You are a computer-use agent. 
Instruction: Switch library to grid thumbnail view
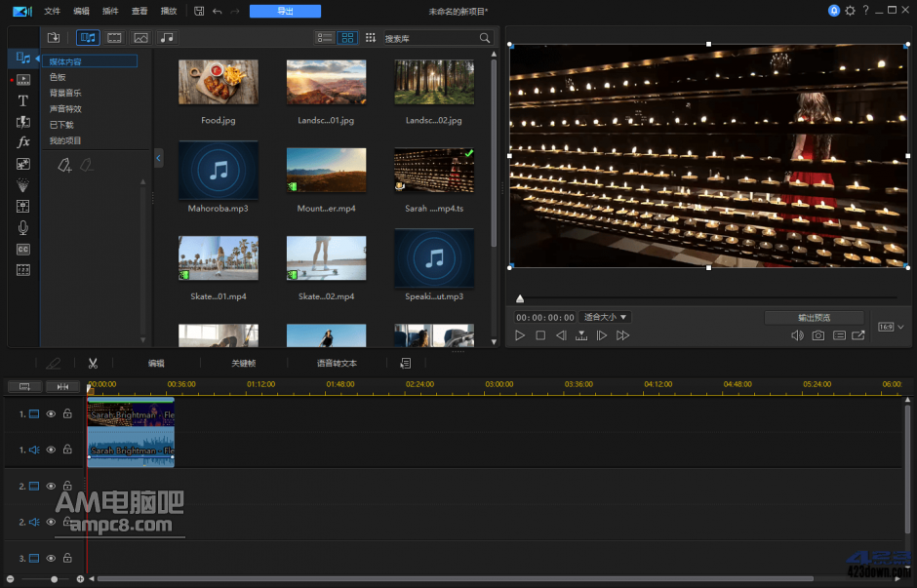[x=347, y=38]
